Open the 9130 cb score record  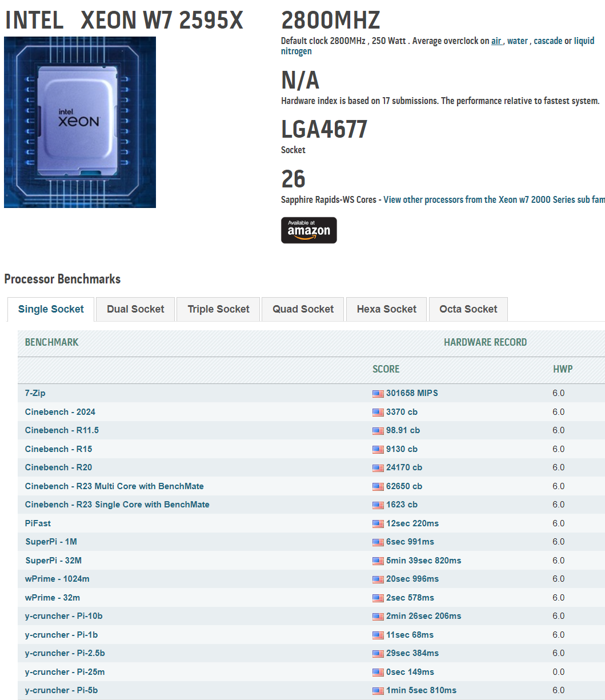402,449
